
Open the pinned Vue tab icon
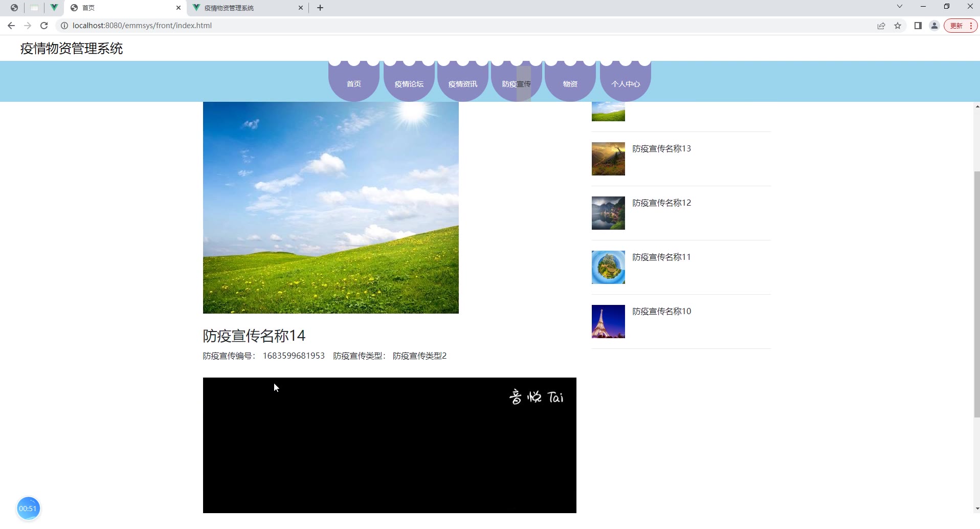(54, 8)
